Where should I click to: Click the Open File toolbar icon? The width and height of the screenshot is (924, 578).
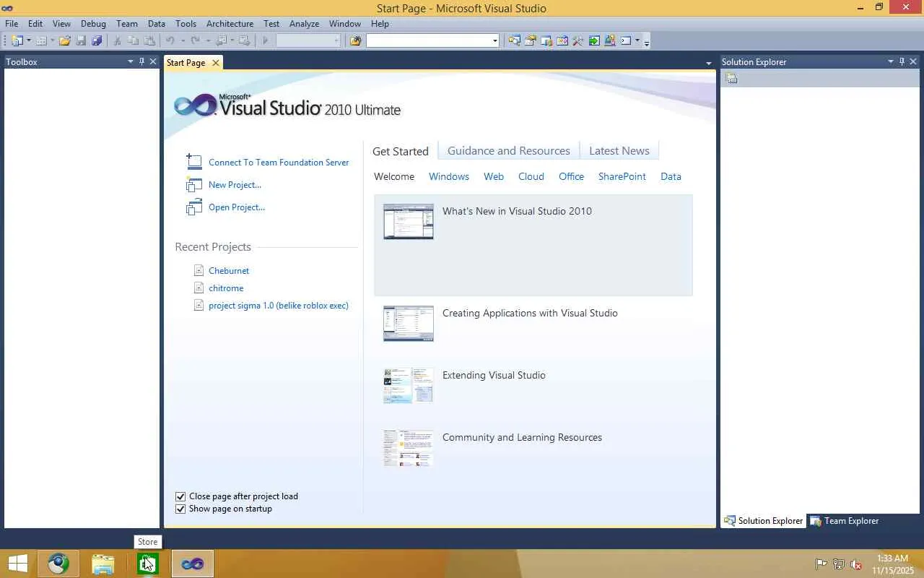(x=65, y=40)
